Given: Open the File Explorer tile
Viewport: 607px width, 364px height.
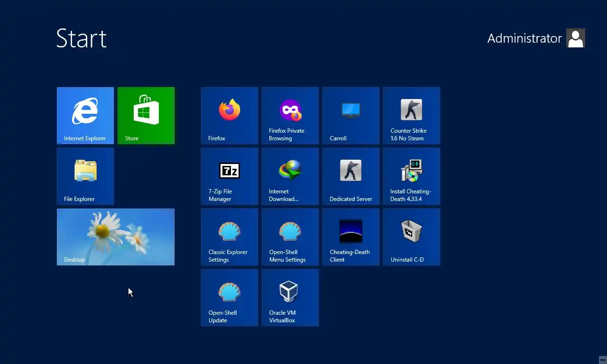Looking at the screenshot, I should click(x=85, y=176).
